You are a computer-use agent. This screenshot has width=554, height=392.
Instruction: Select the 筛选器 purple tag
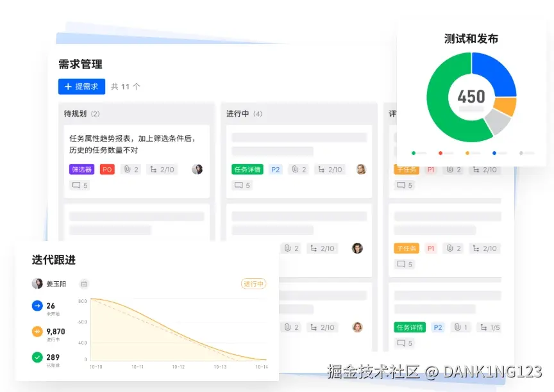coord(81,169)
